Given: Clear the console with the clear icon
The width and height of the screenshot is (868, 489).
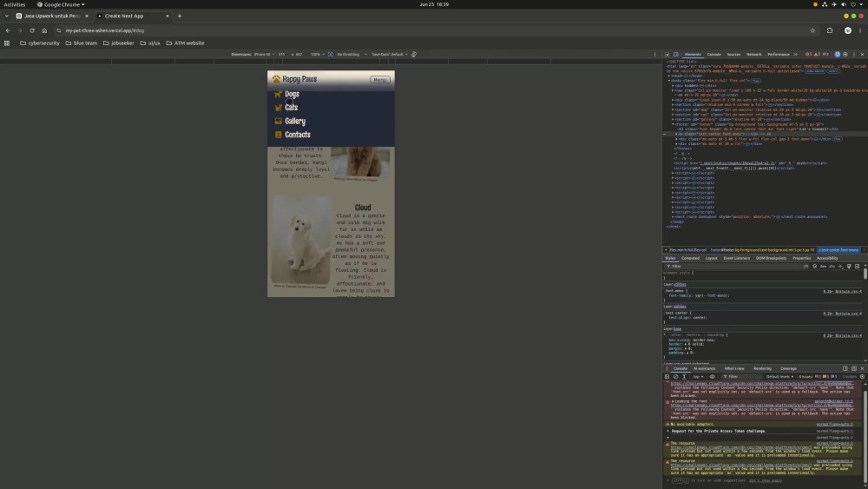Looking at the screenshot, I should [x=675, y=377].
